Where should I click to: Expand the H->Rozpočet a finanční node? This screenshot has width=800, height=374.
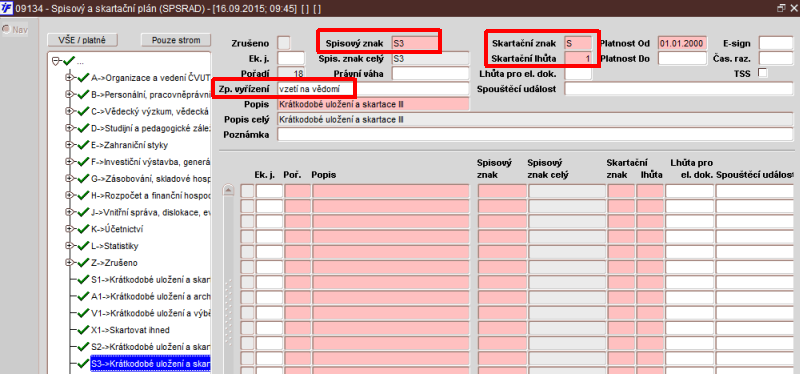click(69, 195)
